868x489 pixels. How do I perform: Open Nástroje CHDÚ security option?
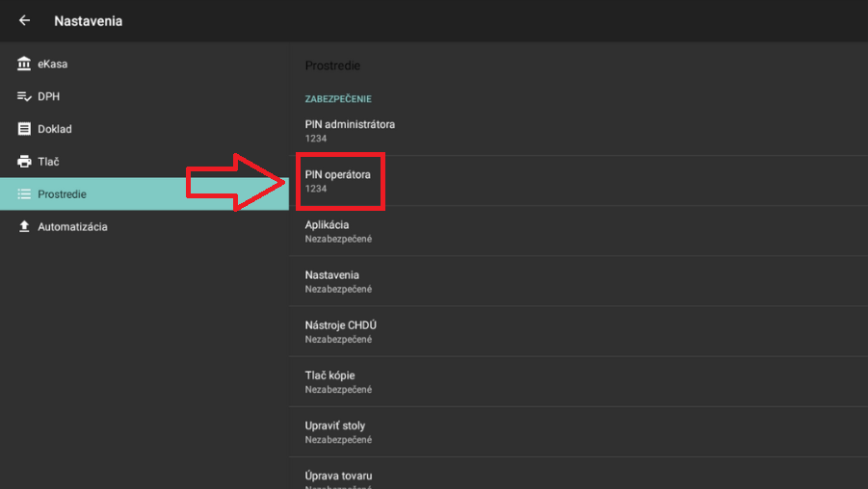[340, 331]
